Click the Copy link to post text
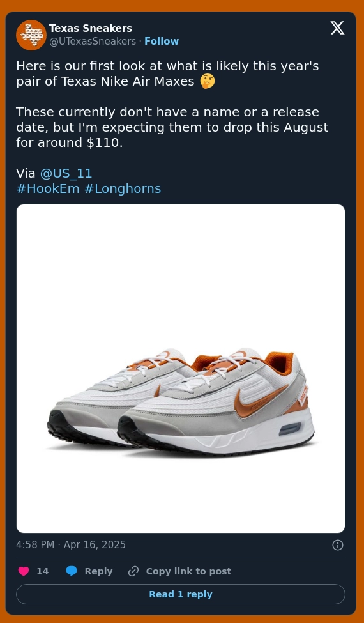364x623 pixels. point(188,571)
